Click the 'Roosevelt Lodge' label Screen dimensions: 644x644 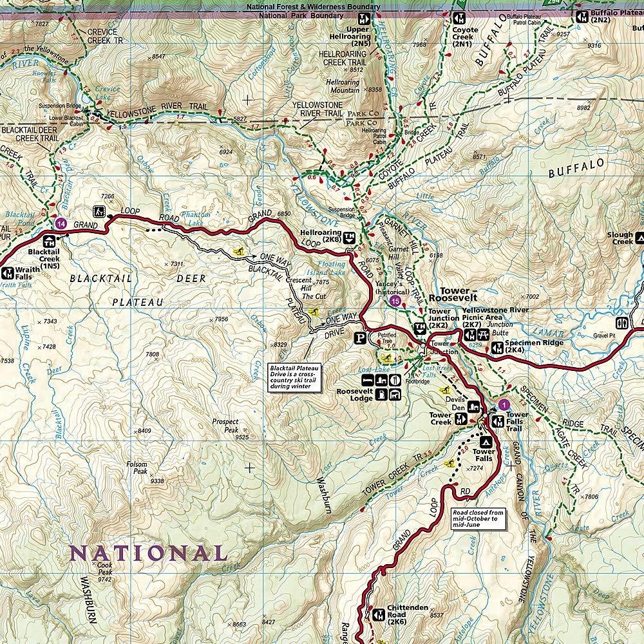pyautogui.click(x=354, y=395)
